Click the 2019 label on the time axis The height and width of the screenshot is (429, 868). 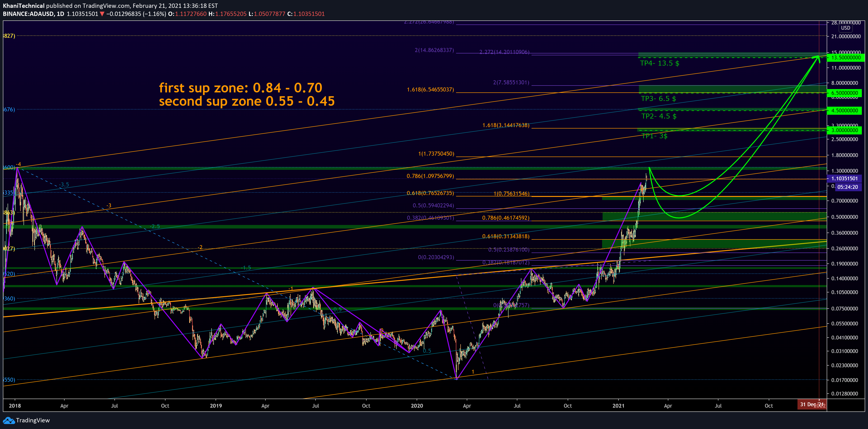(x=216, y=406)
